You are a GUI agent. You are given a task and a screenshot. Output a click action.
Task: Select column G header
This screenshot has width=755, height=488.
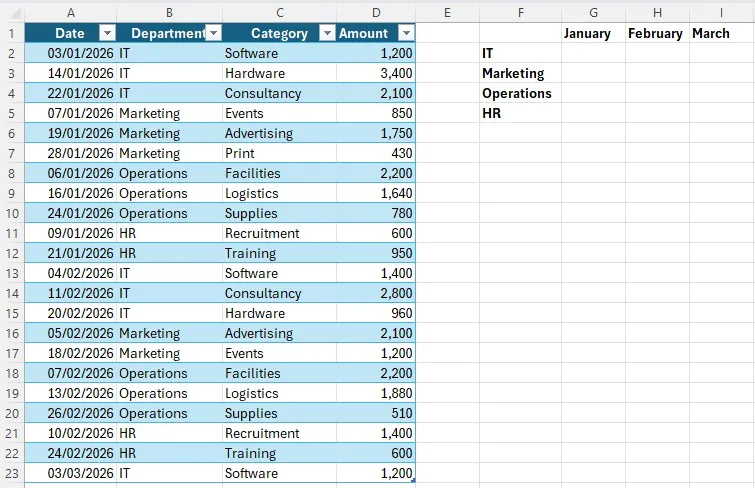[x=593, y=13]
